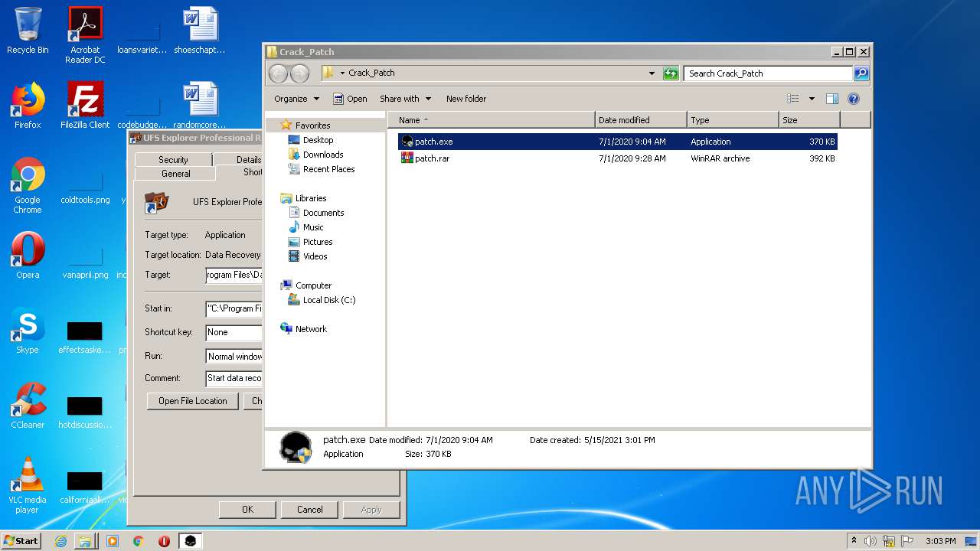The width and height of the screenshot is (980, 551).
Task: Click the Explorer Back navigation button
Action: pos(278,73)
